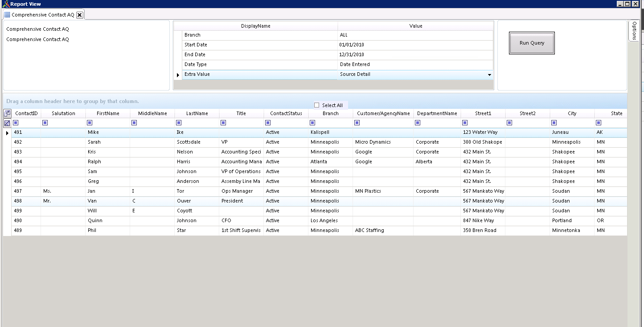The width and height of the screenshot is (644, 327).
Task: Click Atlanta branch cell for Ralph
Action: point(331,161)
